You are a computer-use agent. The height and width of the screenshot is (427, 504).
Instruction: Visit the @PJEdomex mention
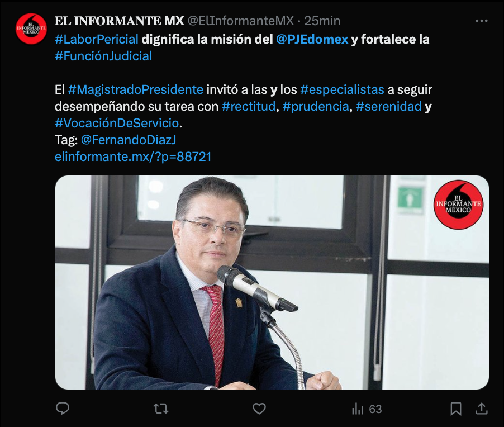coord(312,39)
